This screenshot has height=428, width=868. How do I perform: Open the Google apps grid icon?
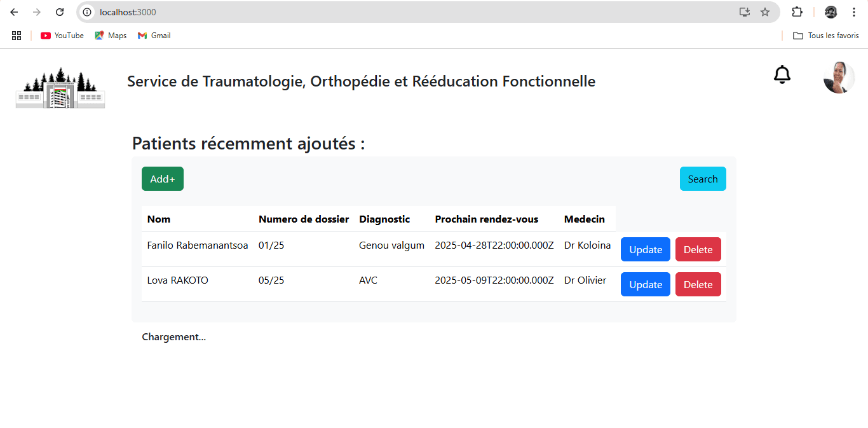click(17, 36)
